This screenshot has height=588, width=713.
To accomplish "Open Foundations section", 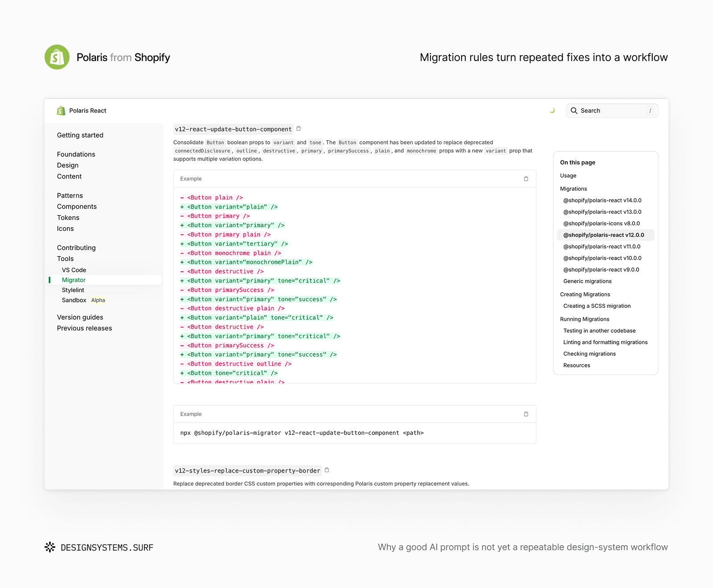I will pos(76,154).
